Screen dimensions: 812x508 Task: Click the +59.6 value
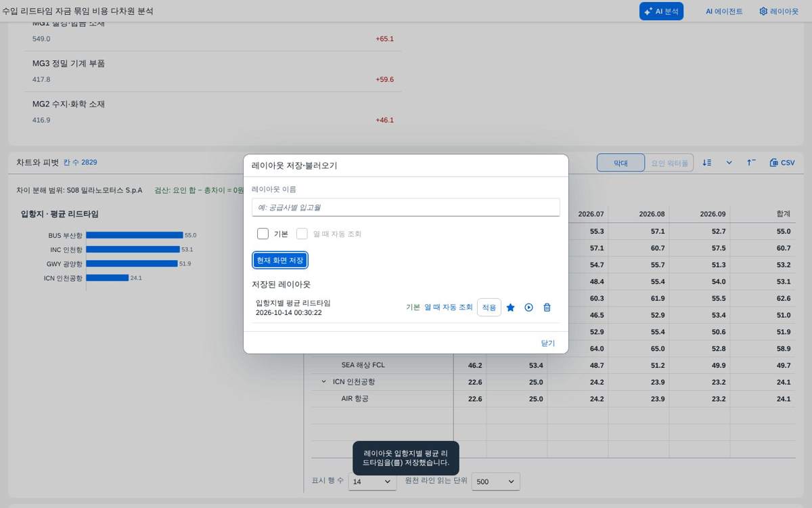pos(384,79)
